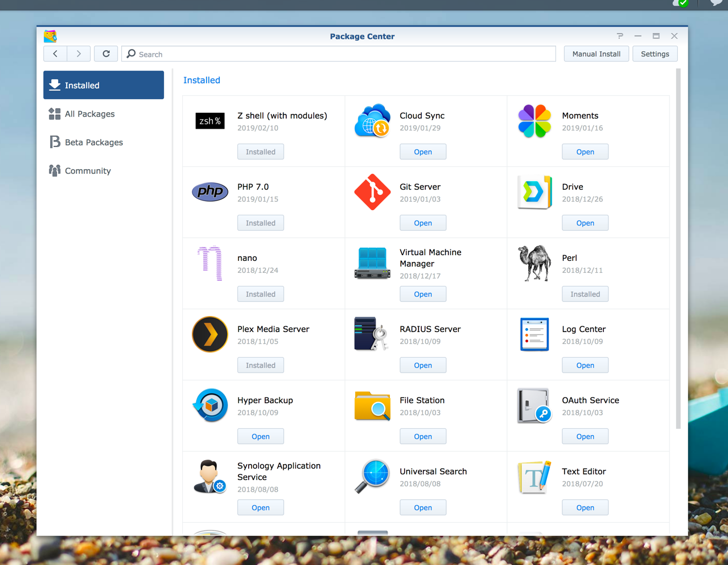Viewport: 728px width, 565px height.
Task: Click the Z shell package icon
Action: pyautogui.click(x=209, y=121)
